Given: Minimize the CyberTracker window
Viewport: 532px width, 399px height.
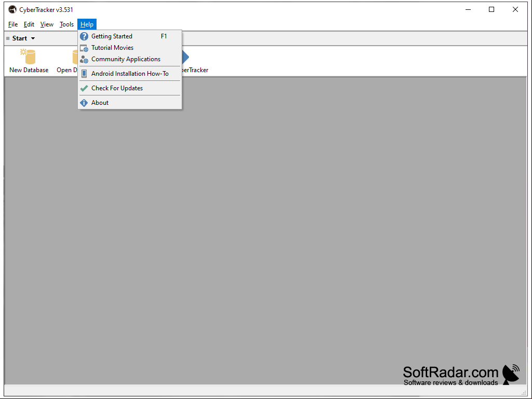Looking at the screenshot, I should pos(468,9).
